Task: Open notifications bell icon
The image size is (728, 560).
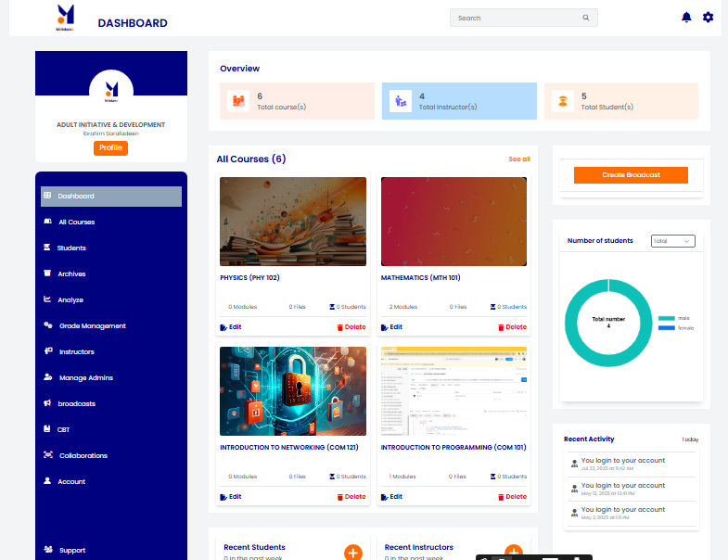Action: [x=686, y=18]
